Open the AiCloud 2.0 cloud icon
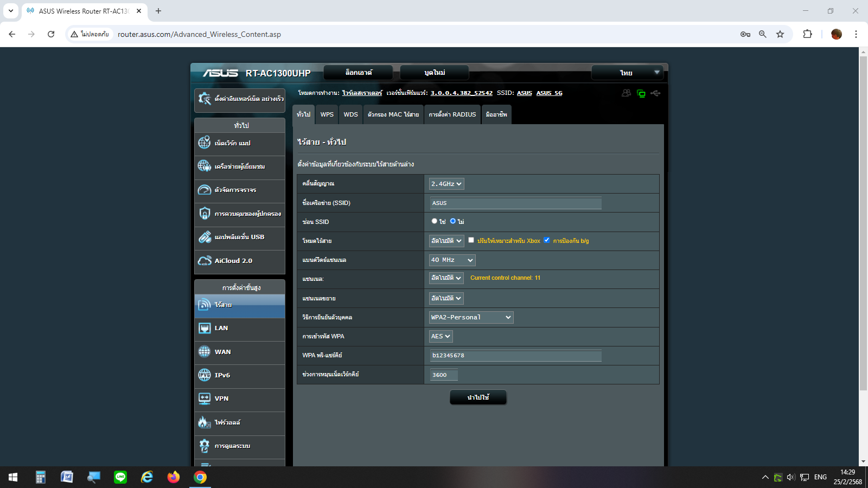The height and width of the screenshot is (488, 868). 205,261
